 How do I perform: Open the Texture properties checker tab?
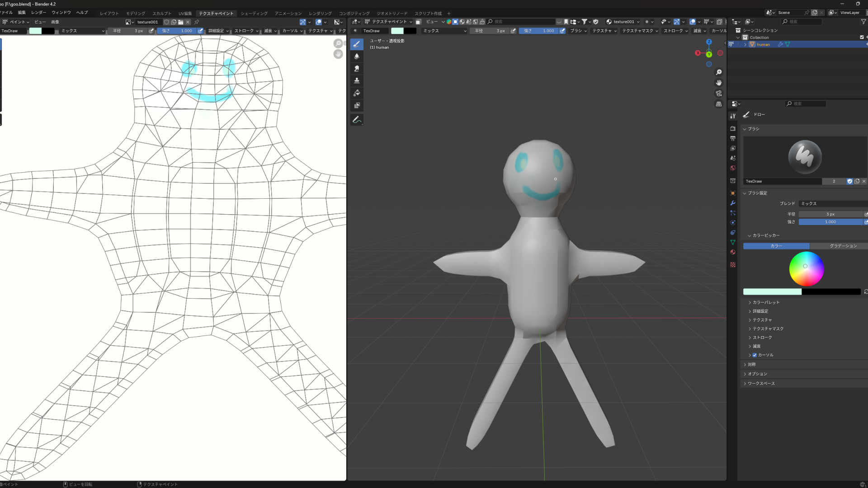pos(733,265)
